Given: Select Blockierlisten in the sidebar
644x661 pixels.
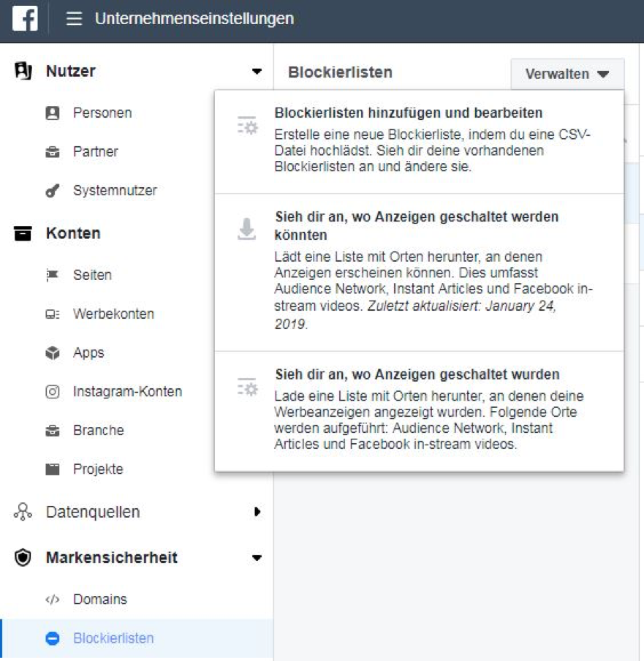Looking at the screenshot, I should click(137, 638).
